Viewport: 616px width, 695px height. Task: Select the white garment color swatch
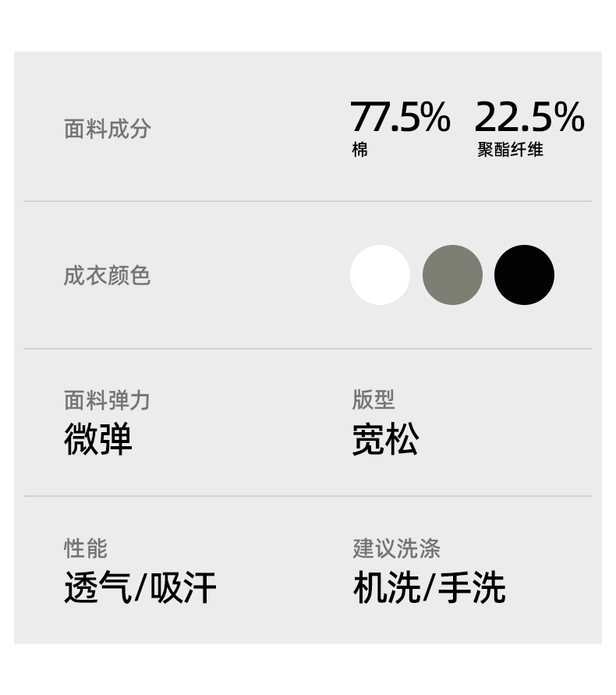pos(380,275)
